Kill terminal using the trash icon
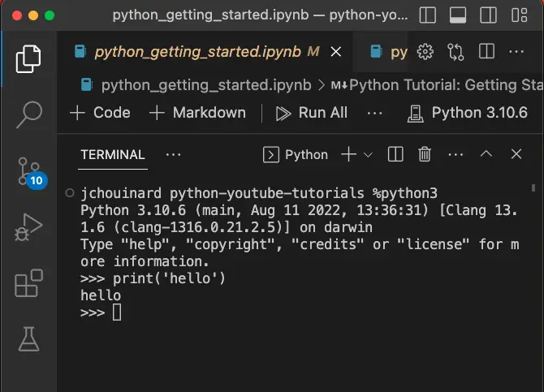The height and width of the screenshot is (392, 544). pyautogui.click(x=425, y=154)
